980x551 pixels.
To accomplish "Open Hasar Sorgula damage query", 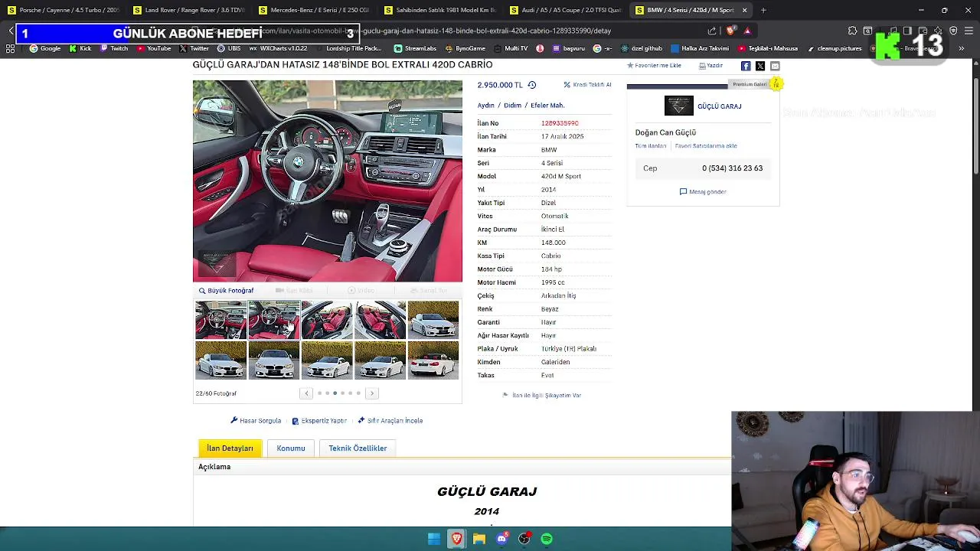I will tap(256, 421).
